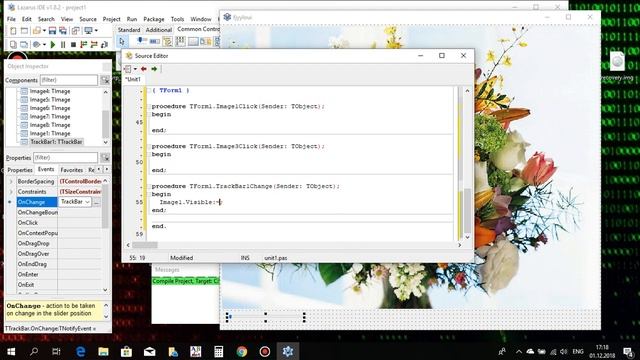Open the Calculator from the taskbar

[x=219, y=351]
